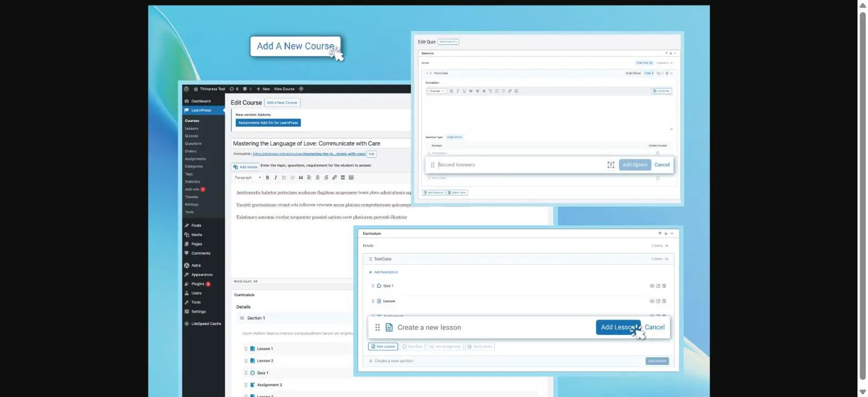This screenshot has height=397, width=868.
Task: Open the course permalink URL
Action: click(309, 154)
